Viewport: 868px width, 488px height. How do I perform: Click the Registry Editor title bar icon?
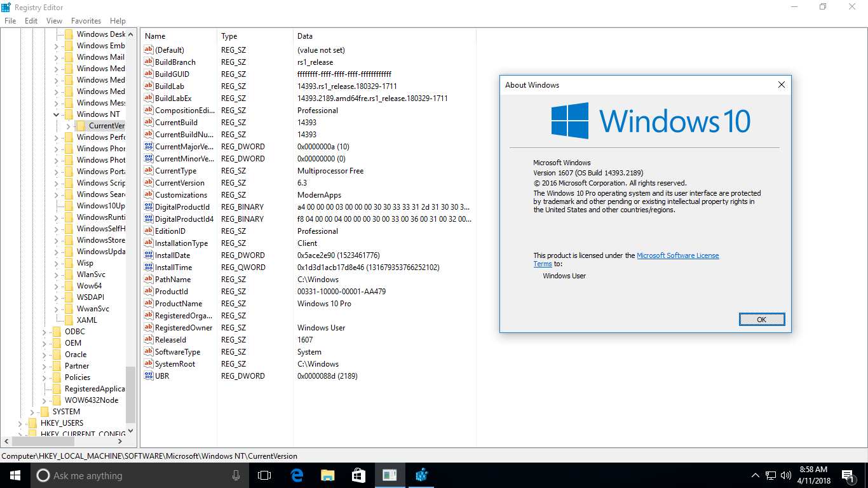tap(6, 6)
